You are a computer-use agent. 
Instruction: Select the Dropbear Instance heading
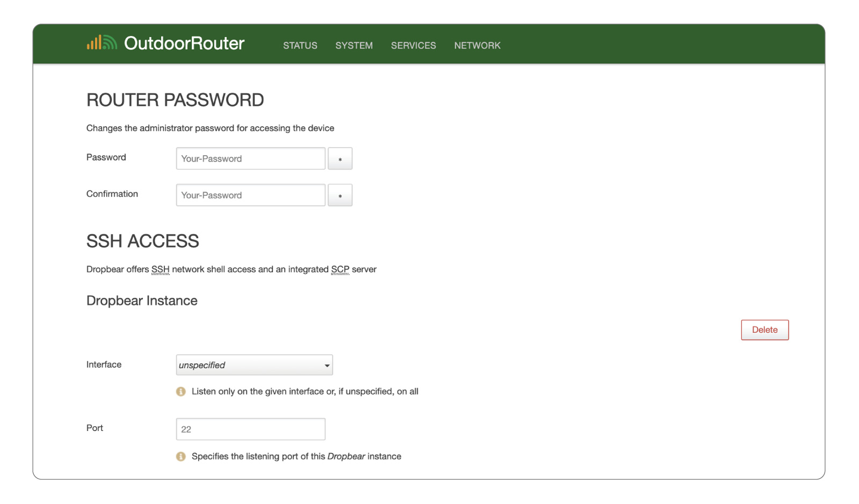(142, 301)
